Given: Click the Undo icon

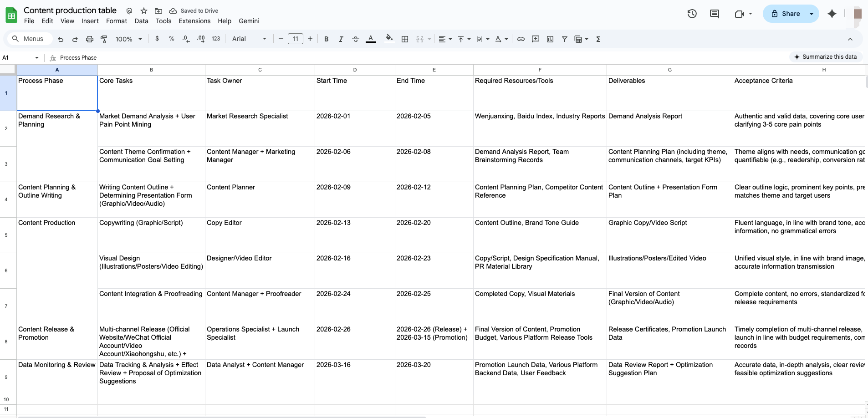Looking at the screenshot, I should 61,39.
